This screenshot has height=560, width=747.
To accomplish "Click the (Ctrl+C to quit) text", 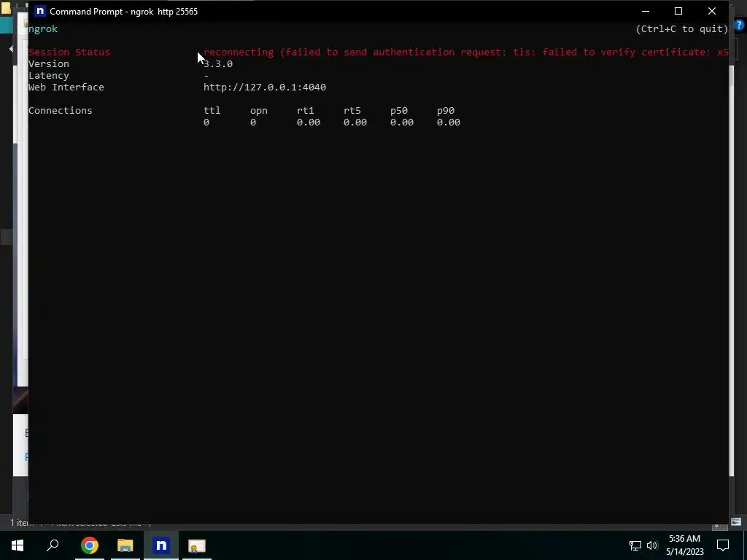I will click(682, 29).
